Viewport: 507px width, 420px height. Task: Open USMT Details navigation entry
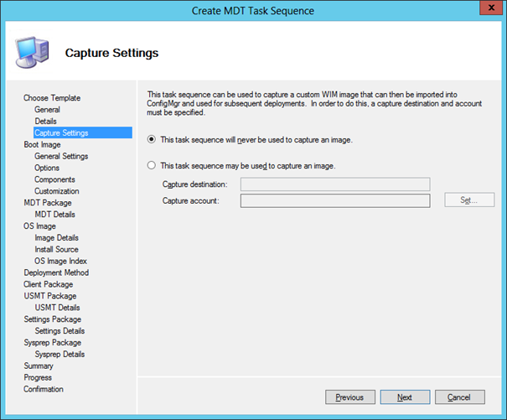[58, 308]
